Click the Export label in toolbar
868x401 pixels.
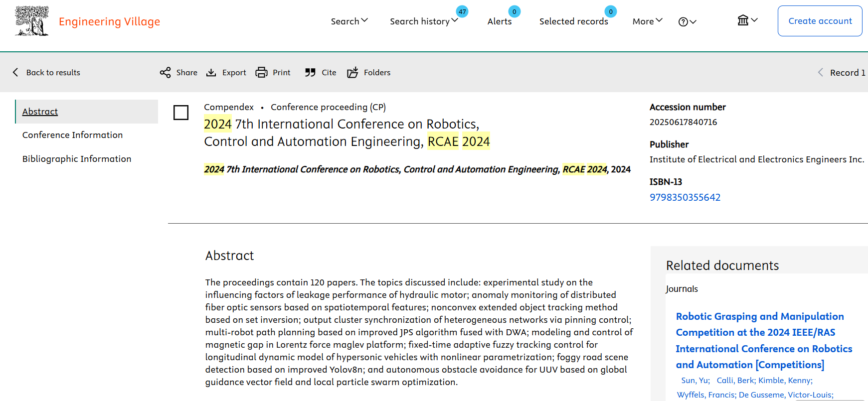click(x=234, y=73)
